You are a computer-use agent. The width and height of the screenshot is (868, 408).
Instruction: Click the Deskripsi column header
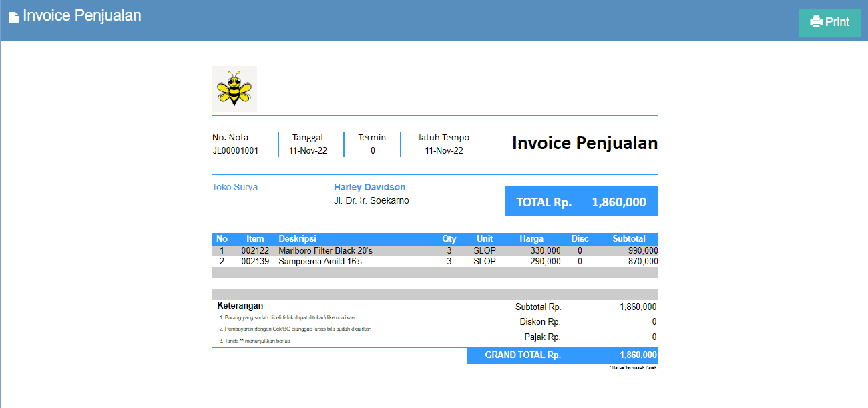[x=297, y=239]
